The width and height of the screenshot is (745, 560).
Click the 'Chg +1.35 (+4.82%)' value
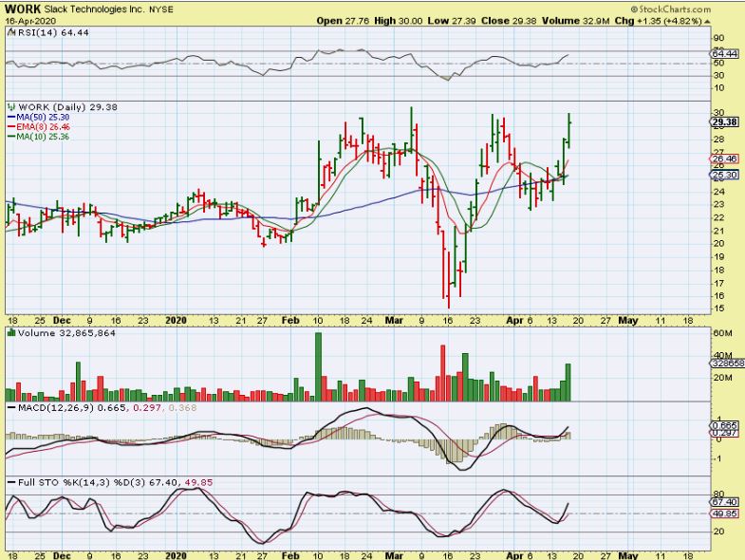tap(658, 21)
